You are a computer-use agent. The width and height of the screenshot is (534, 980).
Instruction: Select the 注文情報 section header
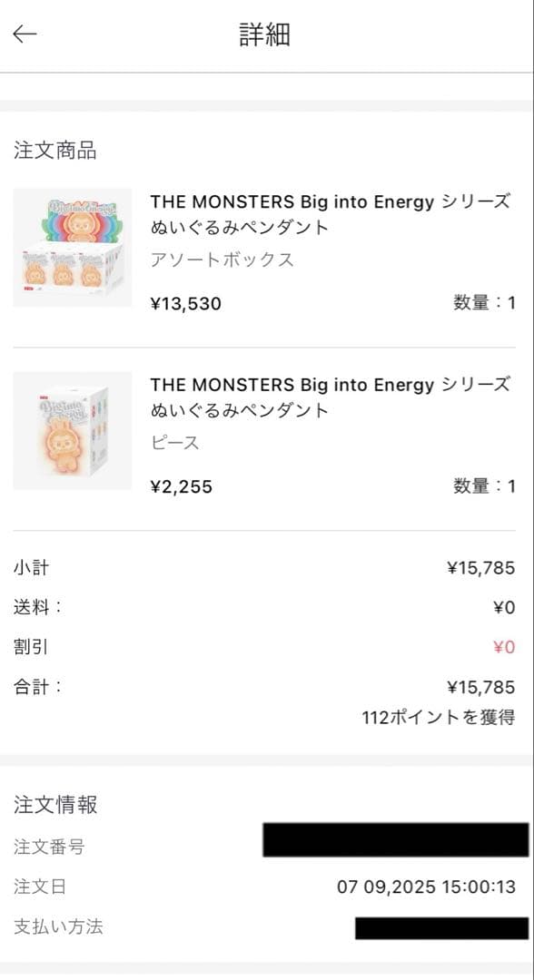[x=53, y=805]
